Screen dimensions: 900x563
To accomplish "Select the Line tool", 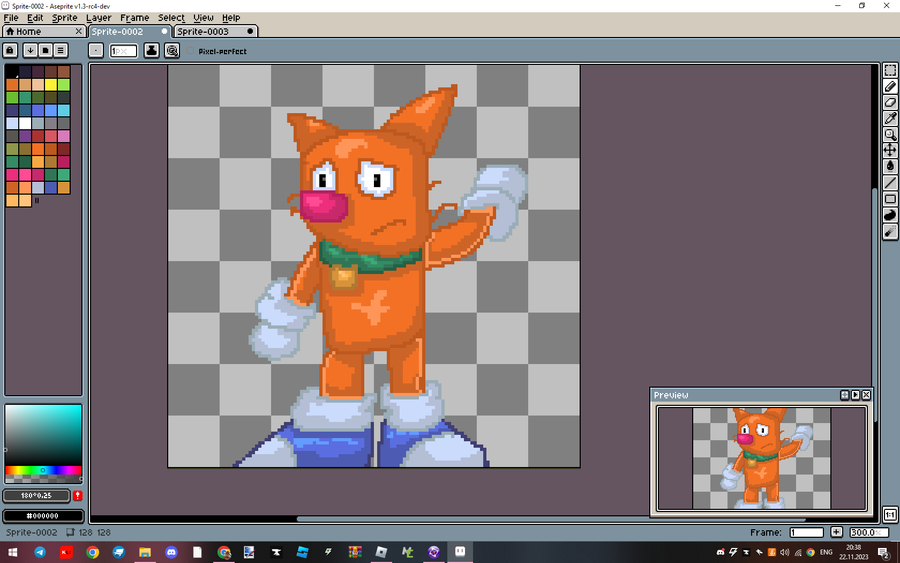I will tap(890, 183).
